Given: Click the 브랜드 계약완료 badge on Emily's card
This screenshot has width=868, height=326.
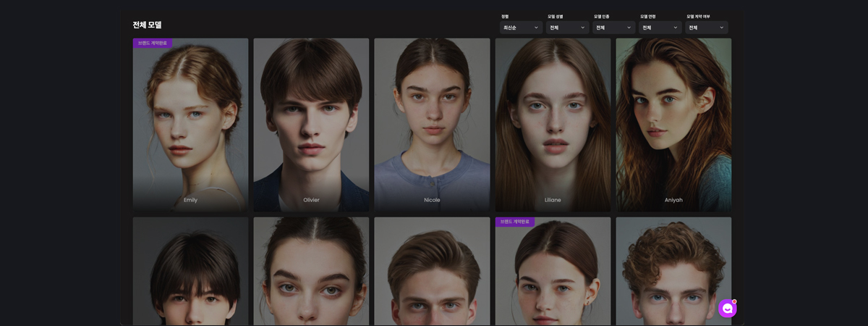Looking at the screenshot, I should [x=153, y=43].
